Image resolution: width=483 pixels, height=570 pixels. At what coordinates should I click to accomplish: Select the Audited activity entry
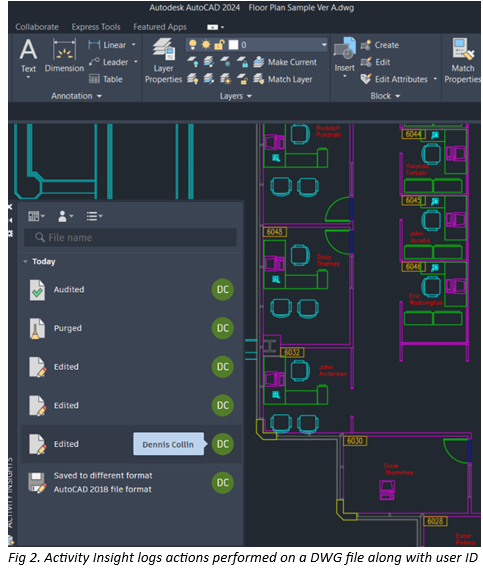[131, 290]
